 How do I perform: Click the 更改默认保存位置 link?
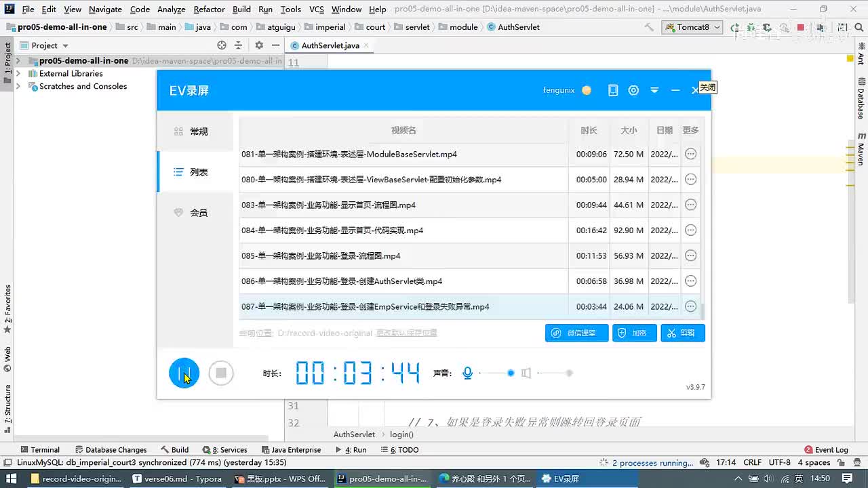(407, 333)
